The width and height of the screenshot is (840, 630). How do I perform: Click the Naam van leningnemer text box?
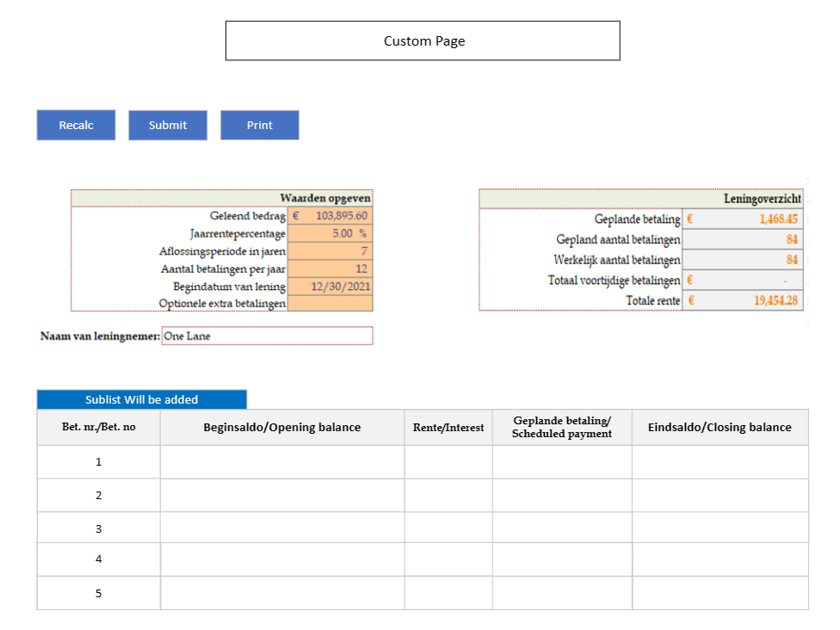coord(267,336)
